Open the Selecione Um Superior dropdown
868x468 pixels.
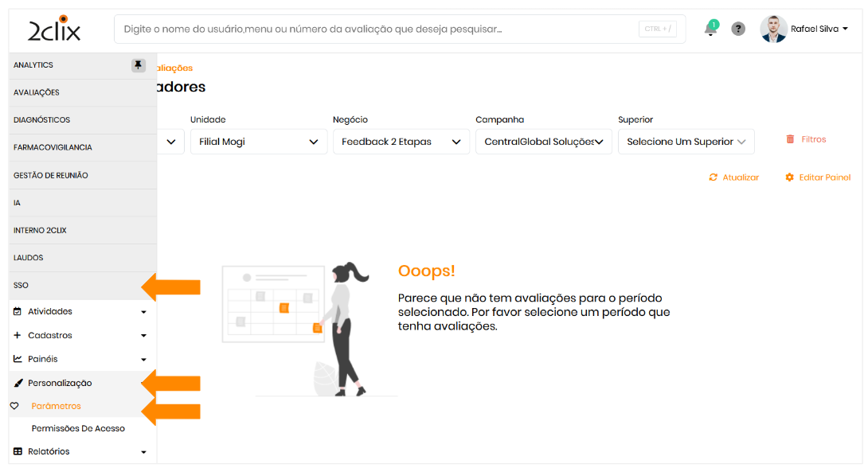tap(686, 142)
